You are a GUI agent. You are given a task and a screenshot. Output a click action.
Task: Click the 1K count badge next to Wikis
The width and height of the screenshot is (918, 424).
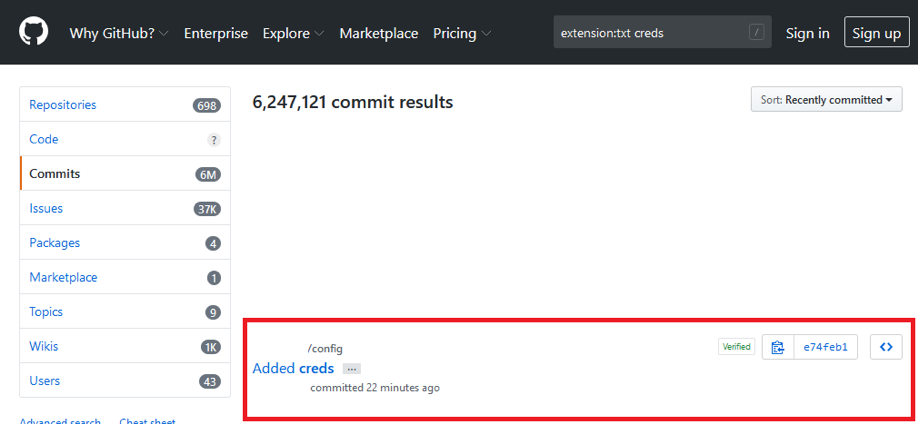coord(211,347)
